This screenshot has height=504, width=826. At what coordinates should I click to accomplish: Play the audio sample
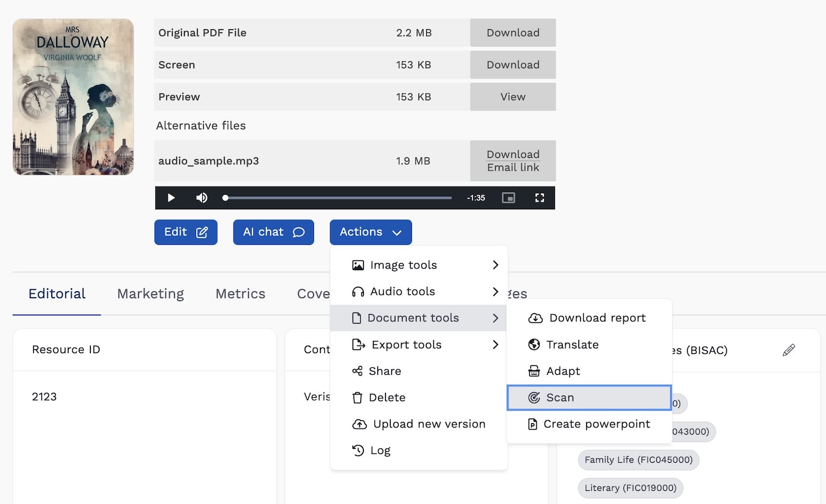(171, 198)
